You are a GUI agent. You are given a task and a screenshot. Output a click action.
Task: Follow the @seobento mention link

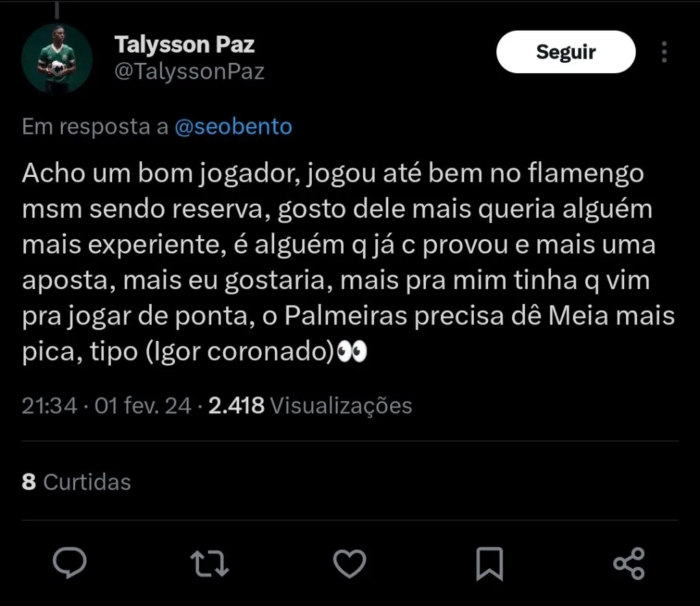tap(234, 127)
